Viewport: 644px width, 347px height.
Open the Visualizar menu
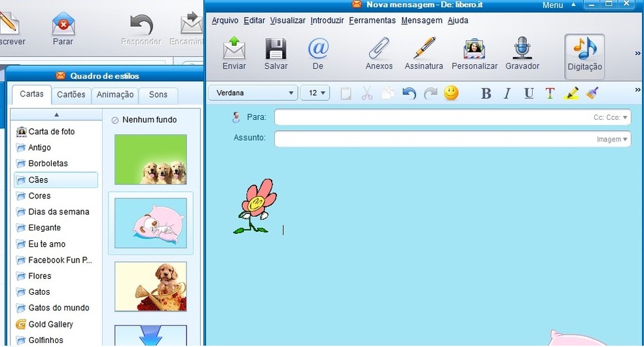(287, 20)
